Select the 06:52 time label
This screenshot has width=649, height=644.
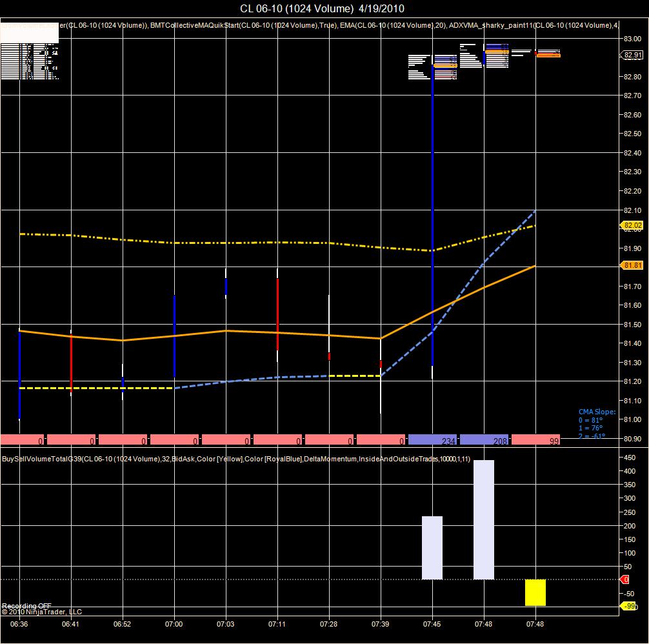click(x=122, y=623)
